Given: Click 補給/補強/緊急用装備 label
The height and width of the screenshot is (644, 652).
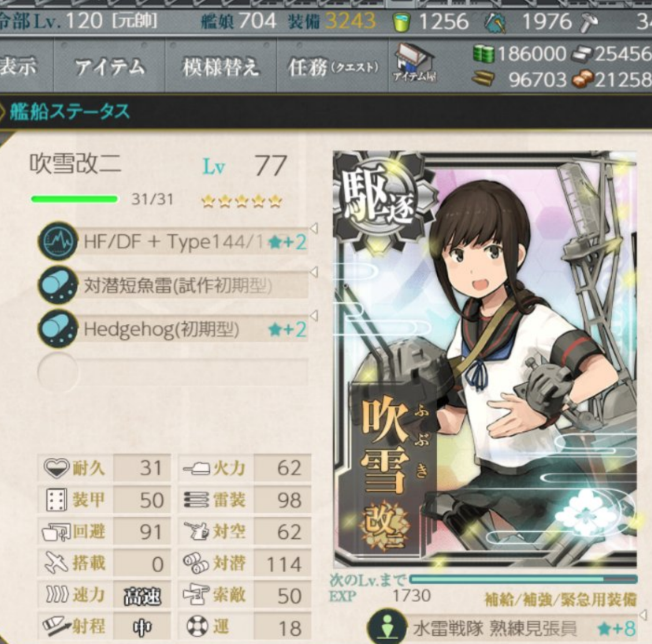Looking at the screenshot, I should point(560,600).
